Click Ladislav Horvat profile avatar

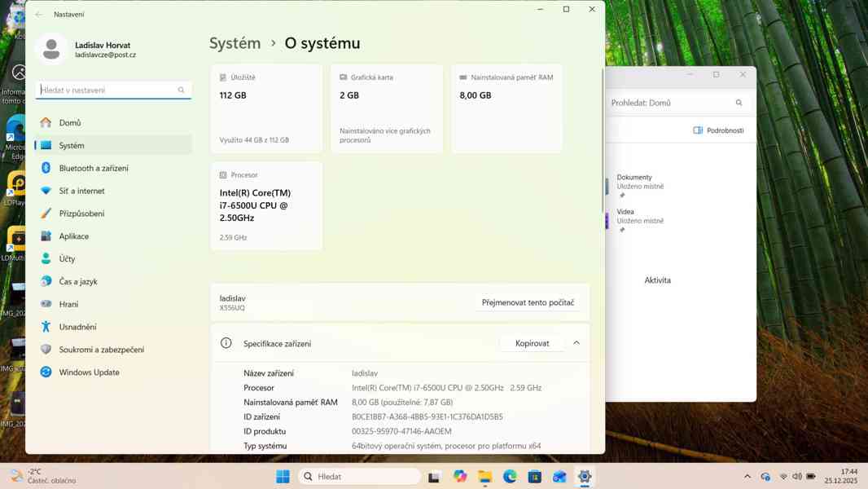pyautogui.click(x=51, y=48)
